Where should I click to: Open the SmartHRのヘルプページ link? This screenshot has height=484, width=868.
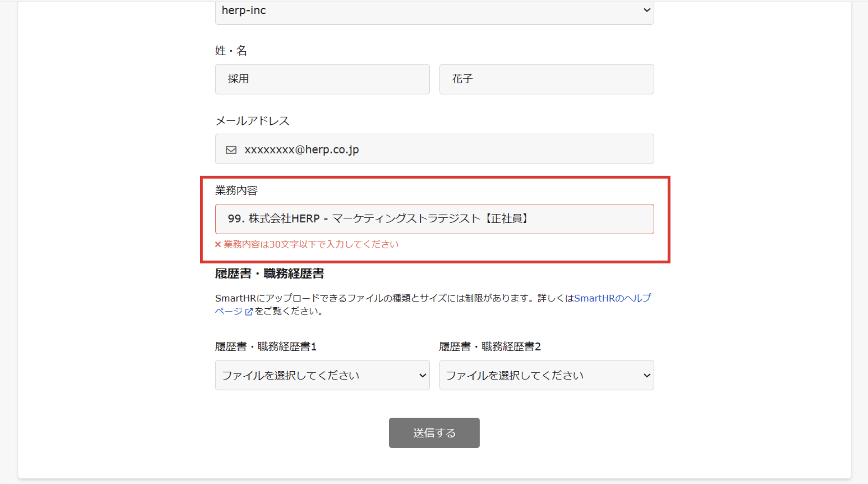click(x=612, y=298)
